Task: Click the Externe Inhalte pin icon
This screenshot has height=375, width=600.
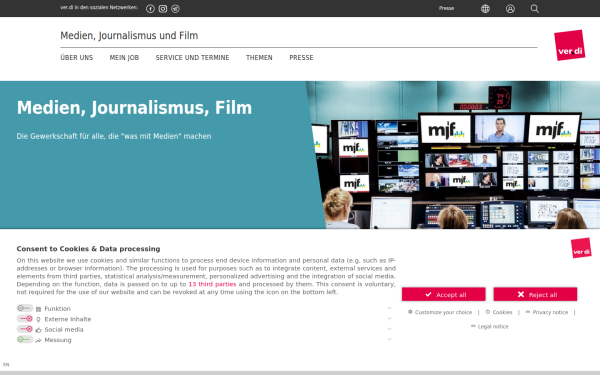Action: point(38,320)
